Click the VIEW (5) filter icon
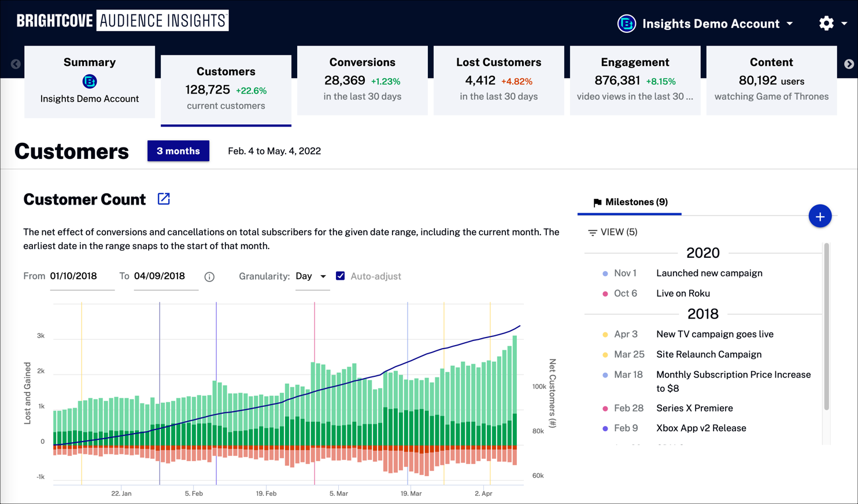 592,232
